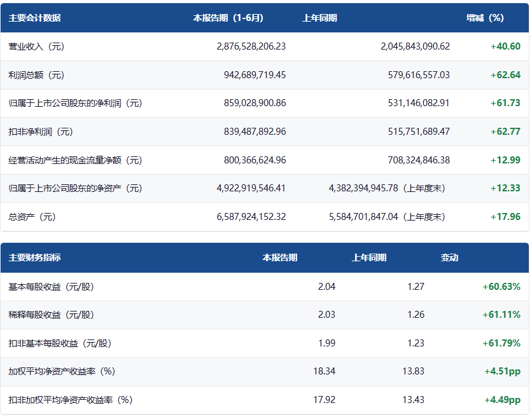Select the 13.43 prior-year value
This screenshot has width=532, height=417.
pyautogui.click(x=413, y=400)
